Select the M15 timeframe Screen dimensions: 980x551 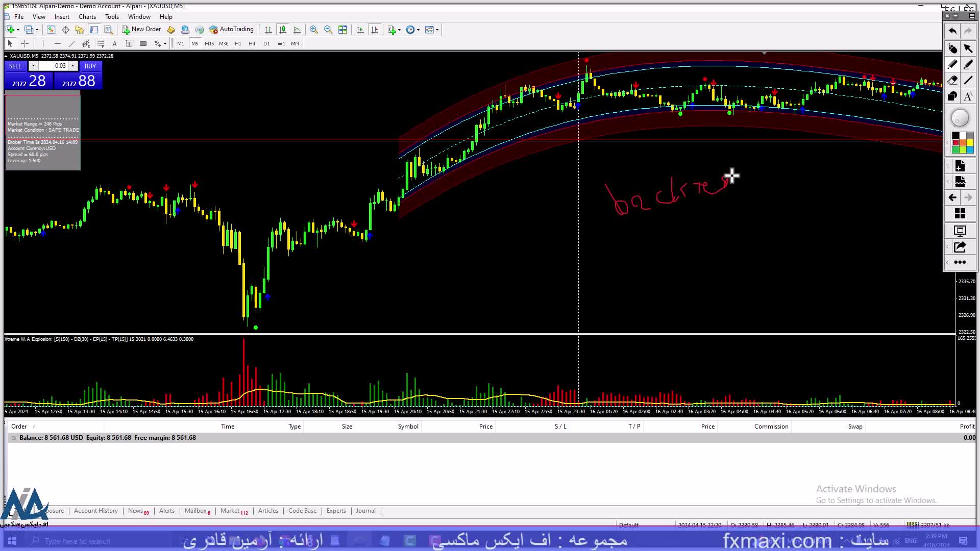coord(209,44)
